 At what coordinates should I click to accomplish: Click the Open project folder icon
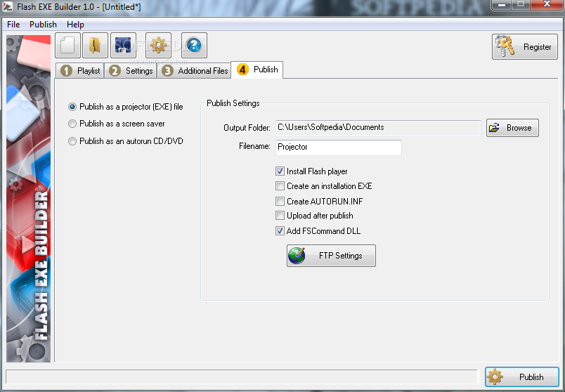click(x=95, y=46)
